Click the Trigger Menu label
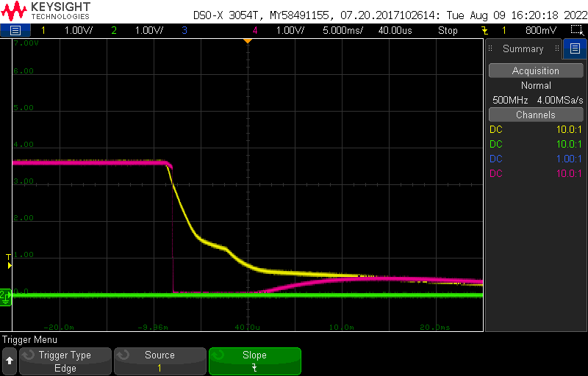The image size is (588, 376). point(29,340)
